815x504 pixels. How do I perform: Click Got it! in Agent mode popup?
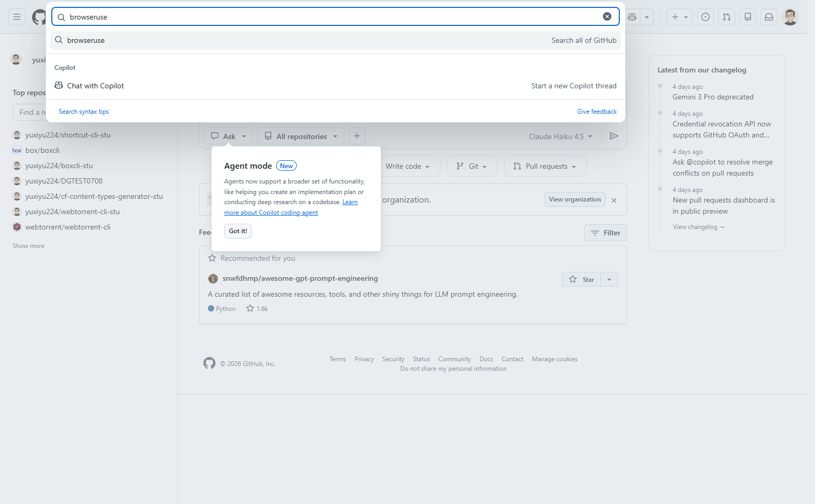tap(238, 231)
